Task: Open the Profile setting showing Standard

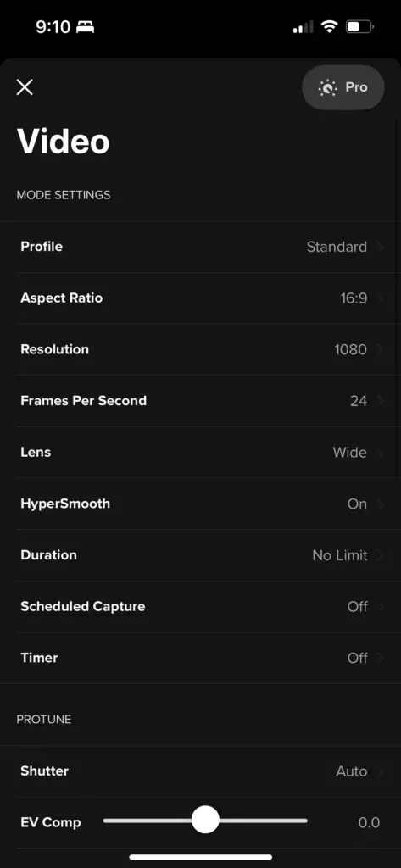Action: pyautogui.click(x=200, y=247)
